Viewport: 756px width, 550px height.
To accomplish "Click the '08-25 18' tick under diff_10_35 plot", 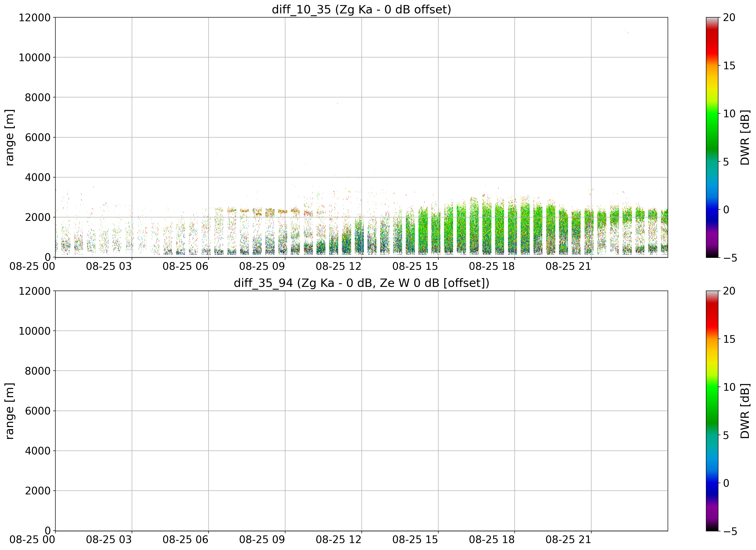I will click(492, 266).
